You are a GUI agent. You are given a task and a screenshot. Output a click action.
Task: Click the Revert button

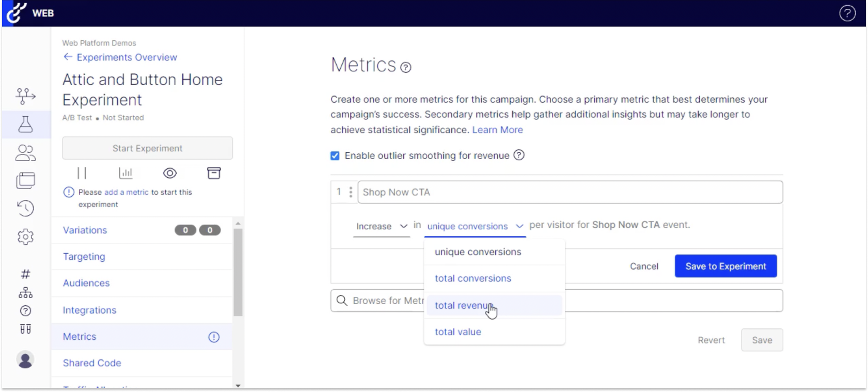tap(711, 340)
